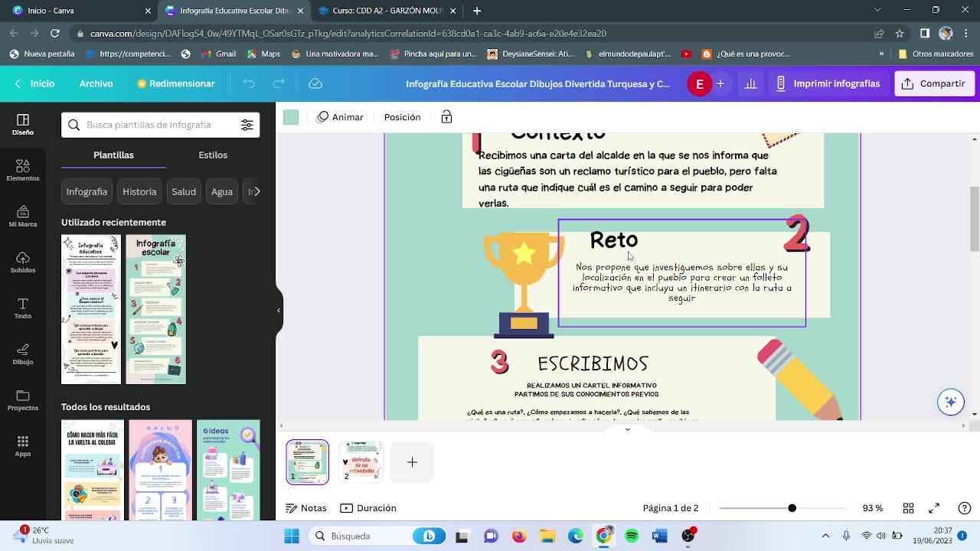Image resolution: width=980 pixels, height=551 pixels.
Task: Open Spotify from the taskbar
Action: 632,536
